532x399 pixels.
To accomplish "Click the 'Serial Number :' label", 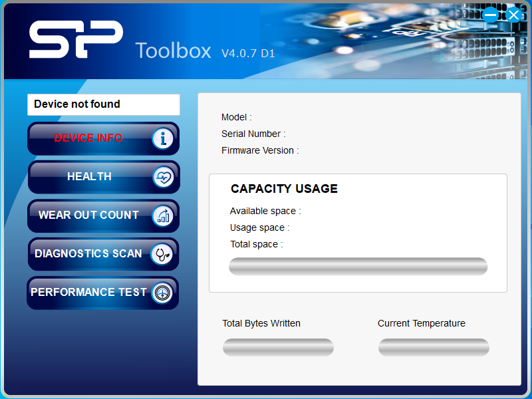I will (253, 134).
